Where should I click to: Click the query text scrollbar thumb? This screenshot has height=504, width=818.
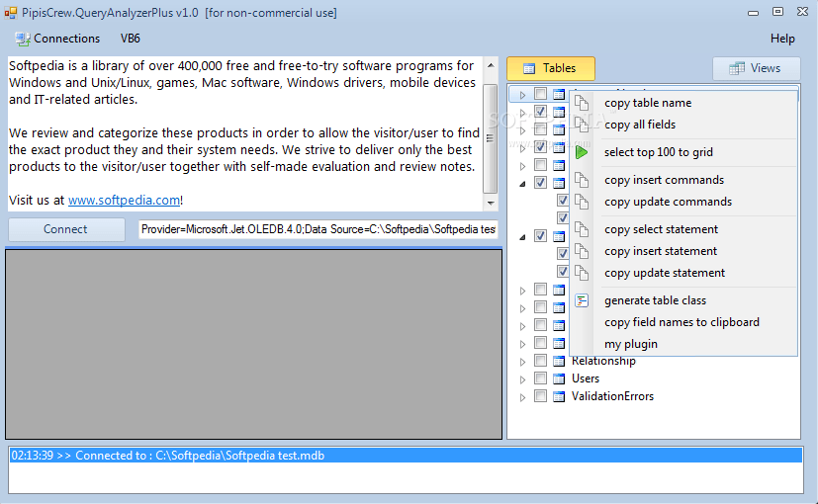(x=491, y=138)
